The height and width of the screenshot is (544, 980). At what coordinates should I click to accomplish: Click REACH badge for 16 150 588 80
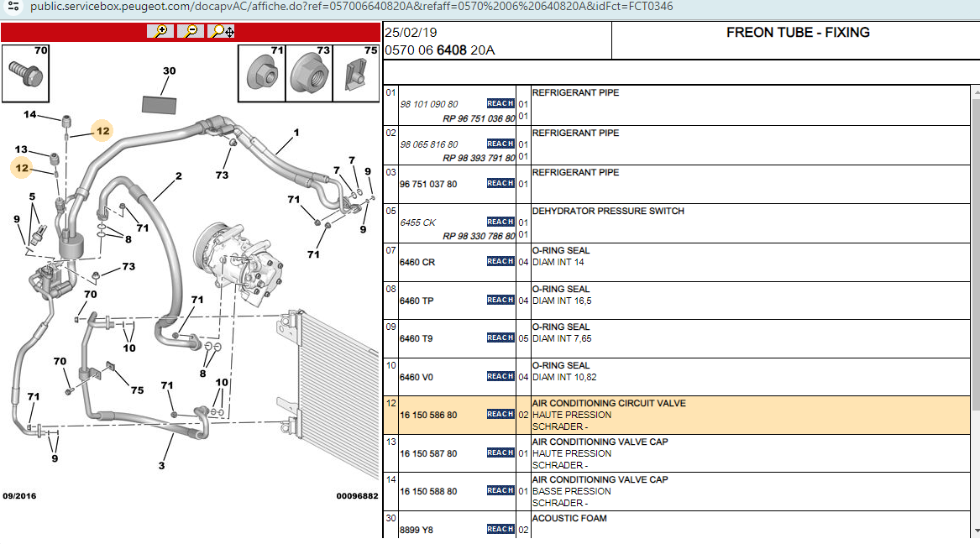(500, 491)
